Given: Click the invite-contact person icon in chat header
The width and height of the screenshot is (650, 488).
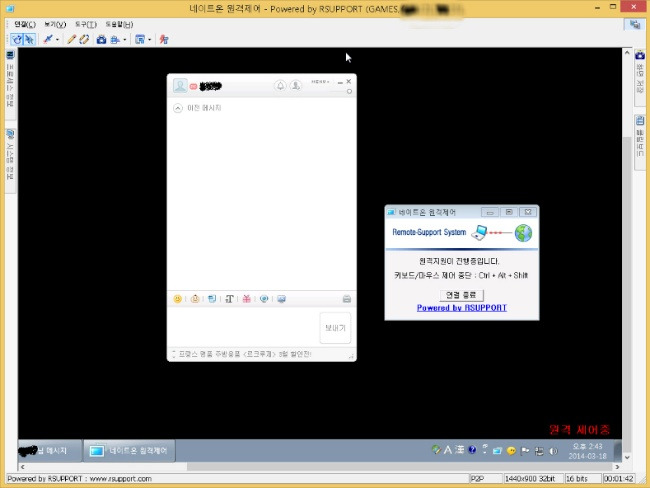Looking at the screenshot, I should [296, 85].
